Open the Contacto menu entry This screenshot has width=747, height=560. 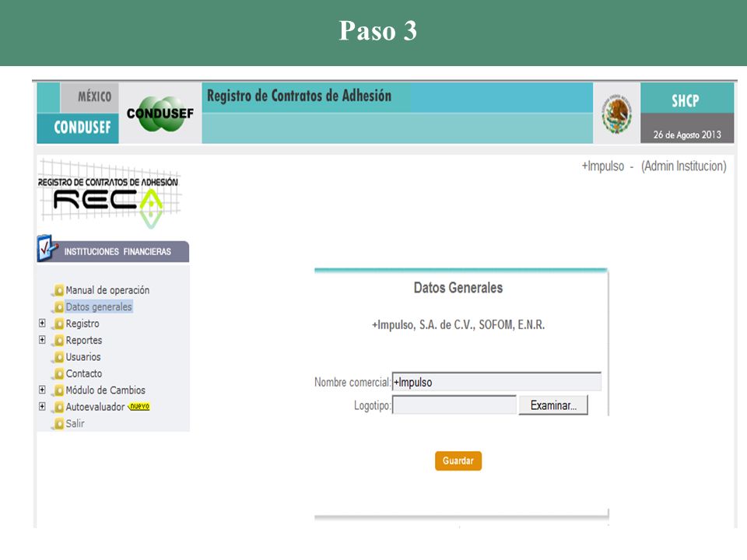[84, 373]
